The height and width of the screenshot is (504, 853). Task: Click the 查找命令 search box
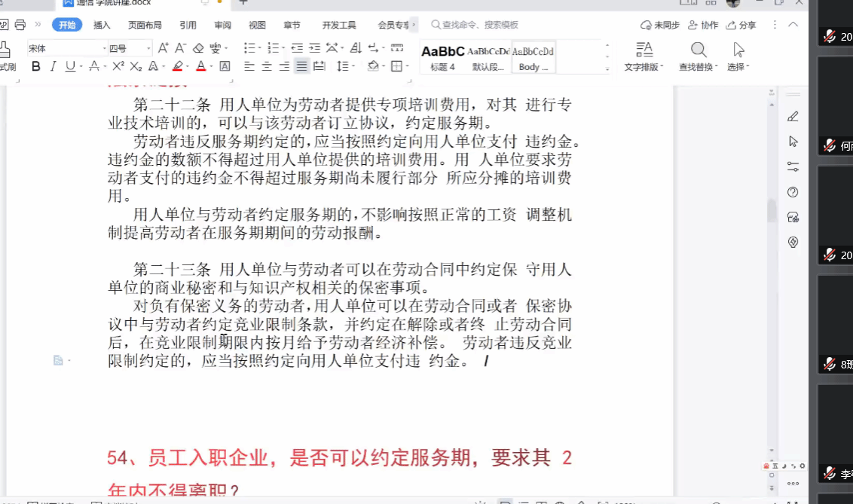coord(482,25)
